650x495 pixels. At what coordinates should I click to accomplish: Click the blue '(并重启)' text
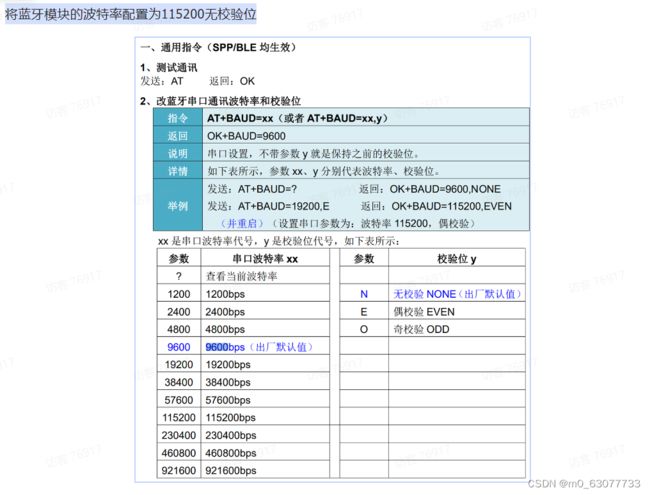point(242,223)
